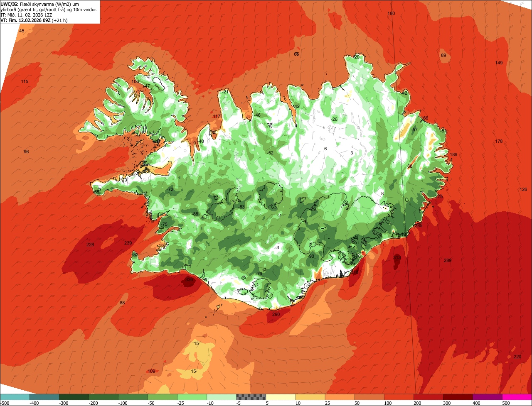
Task: Click the map value '149' in the northeast
Action: click(x=499, y=63)
